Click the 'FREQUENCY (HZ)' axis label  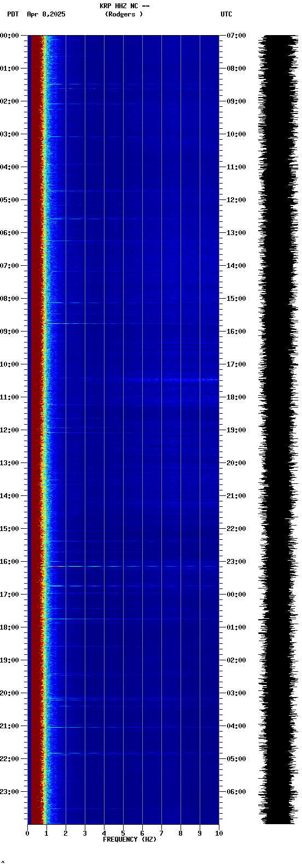pyautogui.click(x=130, y=840)
